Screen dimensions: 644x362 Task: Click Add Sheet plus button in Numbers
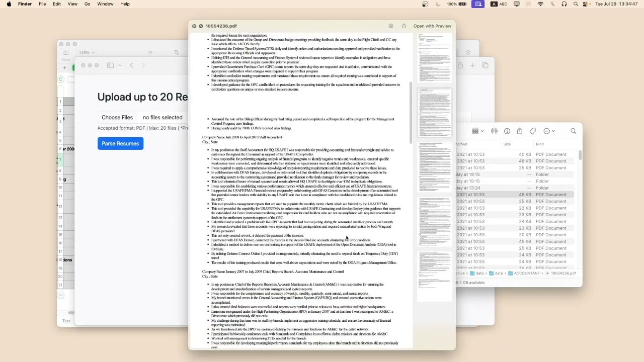tap(64, 67)
